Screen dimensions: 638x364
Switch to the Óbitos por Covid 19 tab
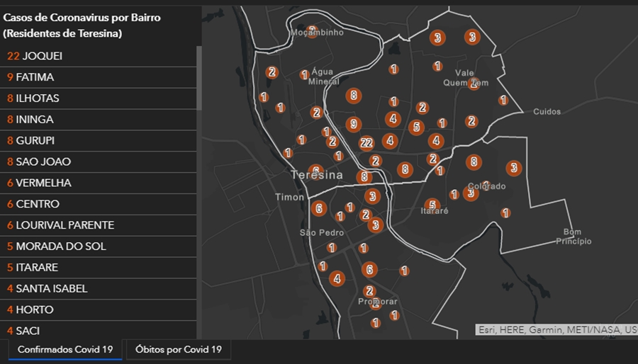pos(178,349)
